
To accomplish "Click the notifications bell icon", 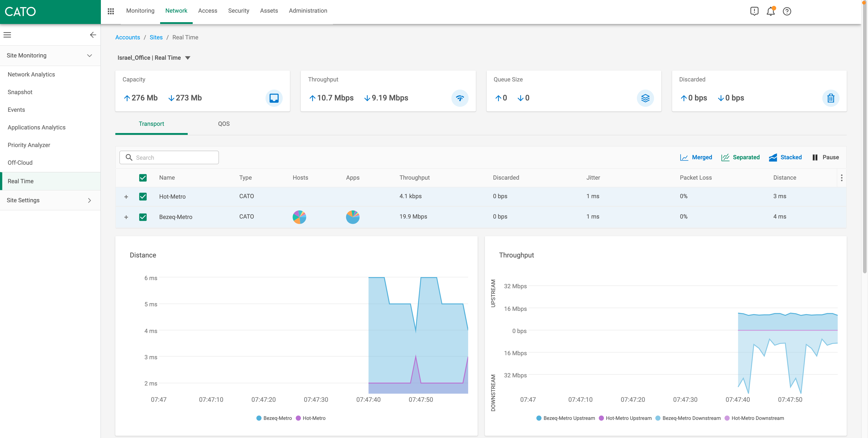I will pos(771,11).
